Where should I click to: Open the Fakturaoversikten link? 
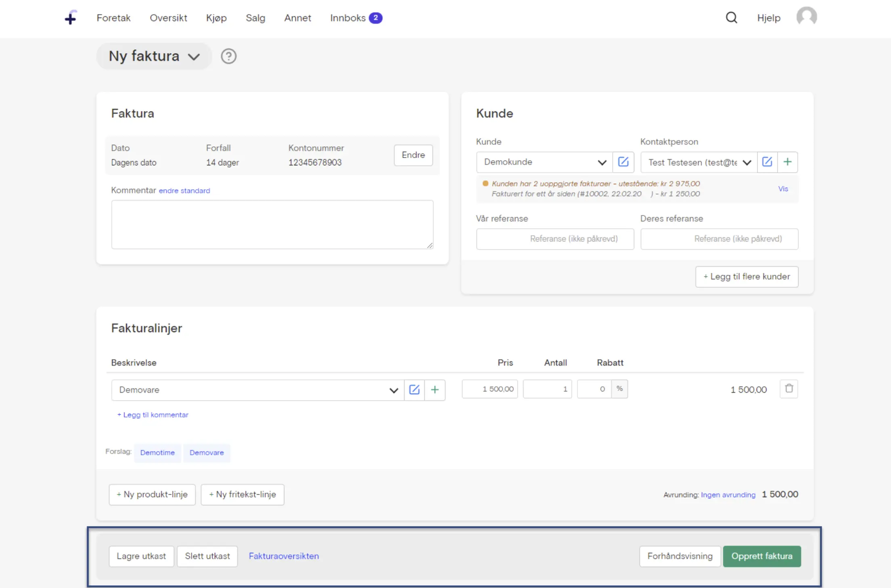point(284,556)
